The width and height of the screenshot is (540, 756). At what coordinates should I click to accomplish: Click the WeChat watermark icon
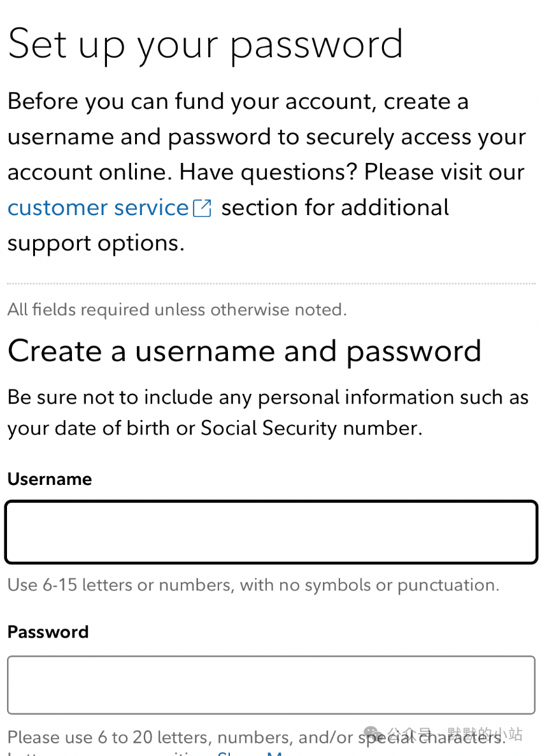[372, 734]
